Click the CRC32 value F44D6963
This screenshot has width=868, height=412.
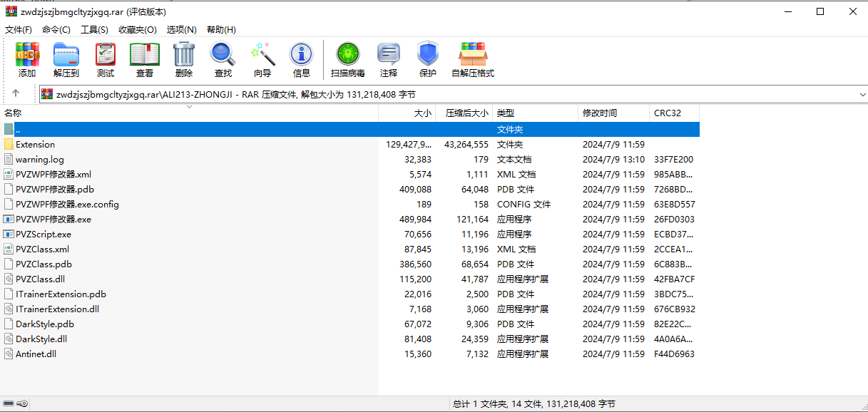click(x=674, y=354)
